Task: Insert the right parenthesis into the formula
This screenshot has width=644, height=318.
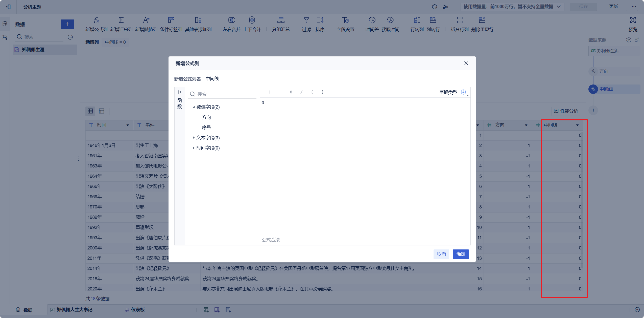Action: click(323, 92)
